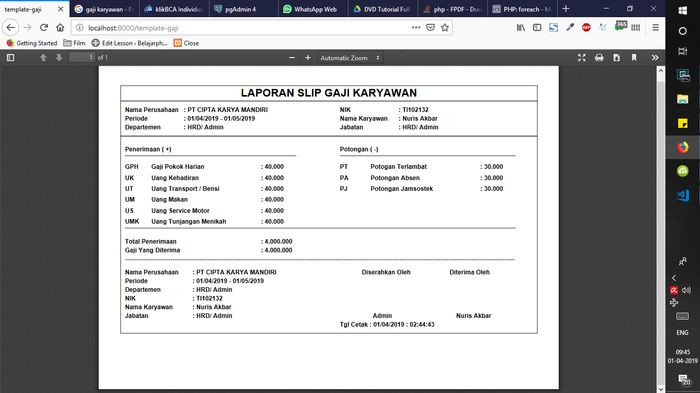Viewport: 700px width, 393px height.
Task: Open the Film bookmarks folder
Action: [x=74, y=43]
